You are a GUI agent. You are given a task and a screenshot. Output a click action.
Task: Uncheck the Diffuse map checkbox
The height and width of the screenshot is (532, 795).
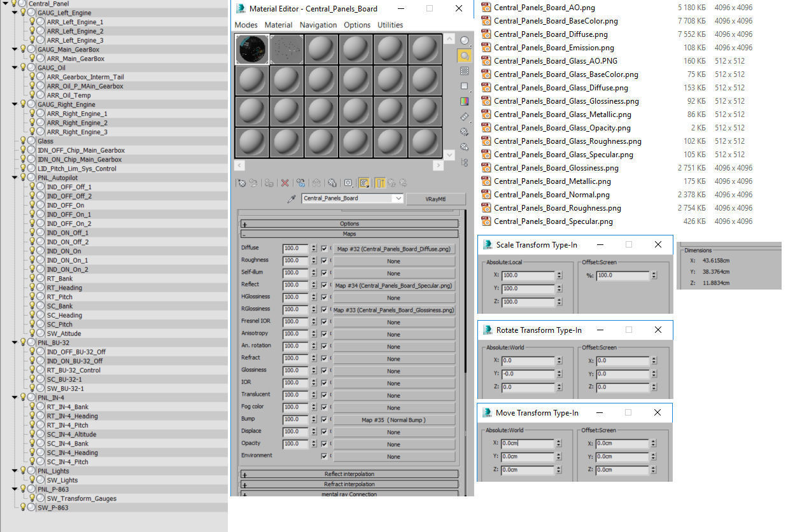click(x=324, y=249)
